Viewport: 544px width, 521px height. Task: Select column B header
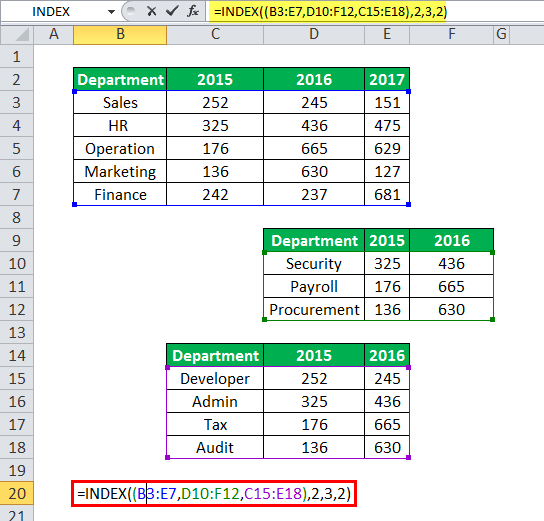pyautogui.click(x=120, y=35)
